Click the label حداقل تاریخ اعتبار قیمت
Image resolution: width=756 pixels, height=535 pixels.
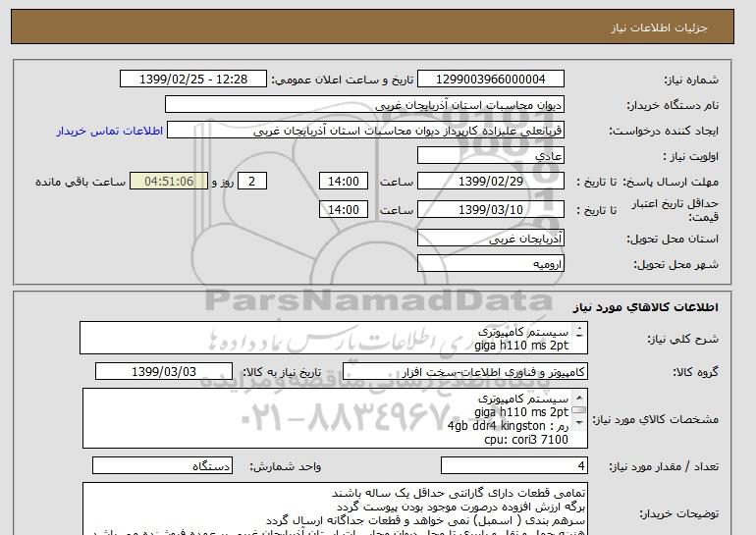coord(675,210)
